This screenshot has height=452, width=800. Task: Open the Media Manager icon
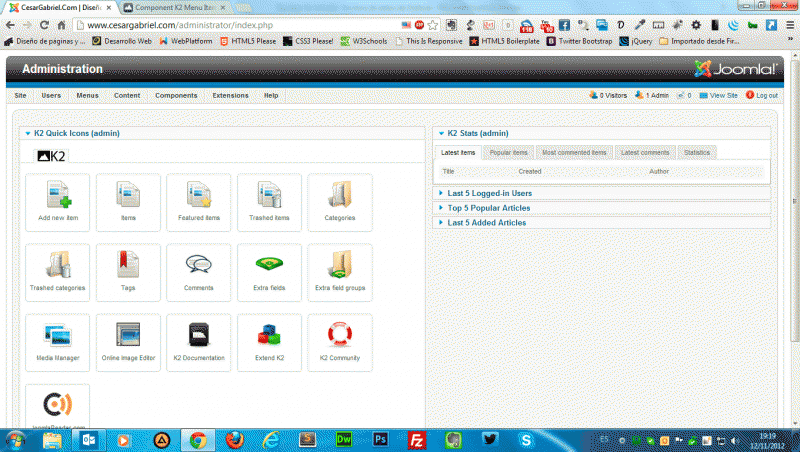click(x=58, y=342)
